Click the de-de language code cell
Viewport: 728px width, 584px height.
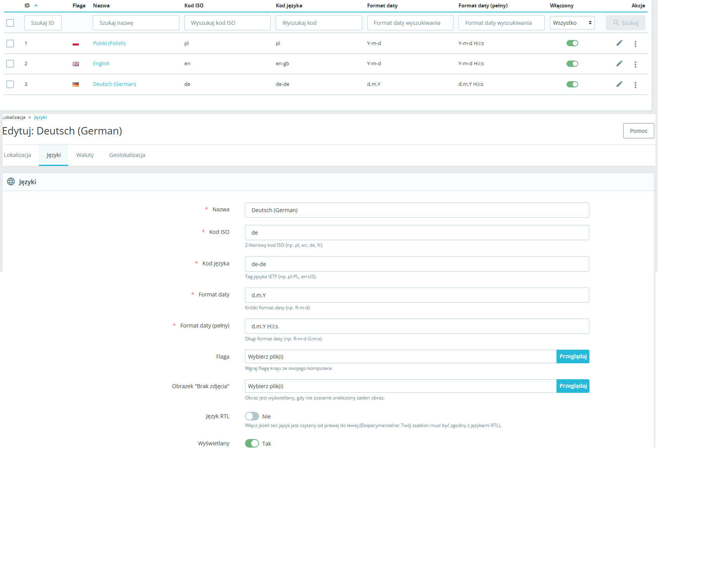[282, 84]
